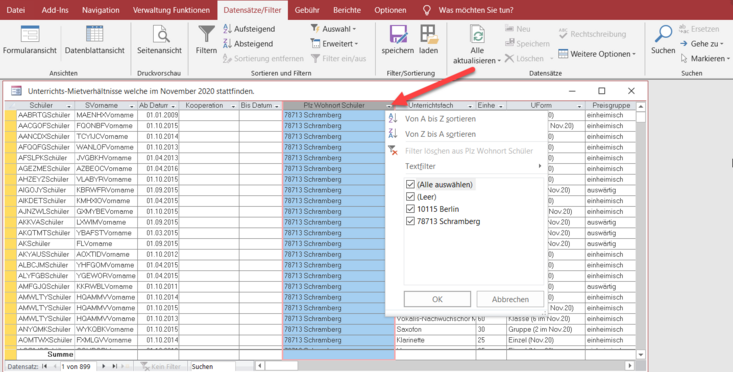Viewport: 733px width, 372px height.
Task: Confirm filter with OK button
Action: pos(437,299)
